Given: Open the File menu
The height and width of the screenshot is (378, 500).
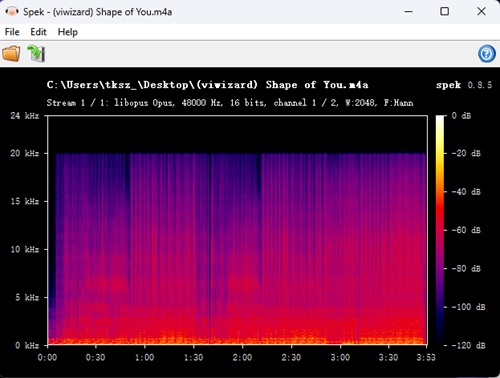Looking at the screenshot, I should (12, 32).
